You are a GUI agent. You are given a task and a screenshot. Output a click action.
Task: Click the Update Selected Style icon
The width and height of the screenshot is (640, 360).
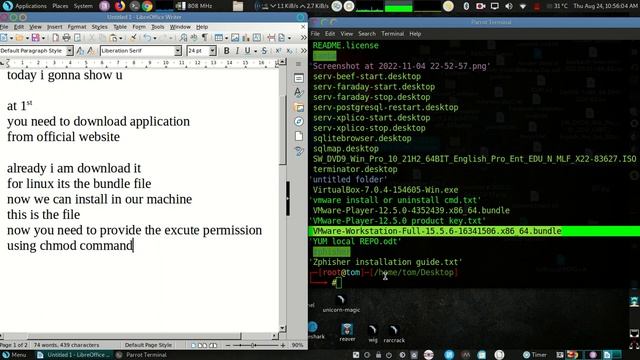pyautogui.click(x=80, y=51)
